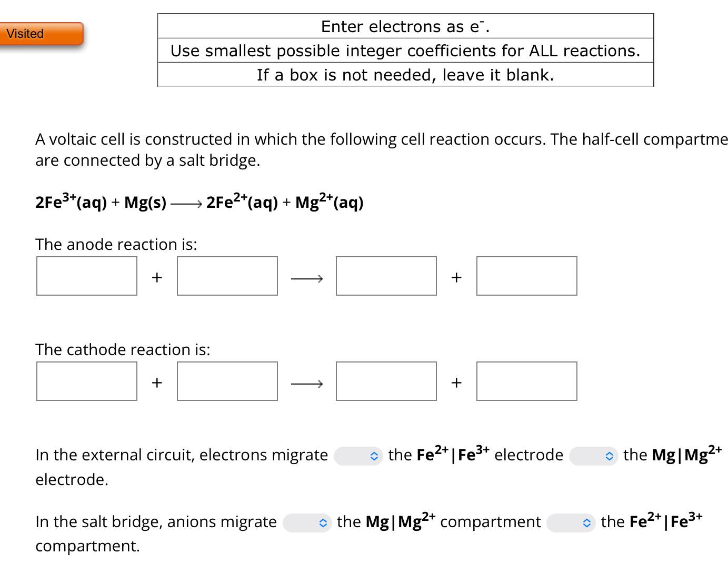This screenshot has width=728, height=574.
Task: Click the second anode reactant input box
Action: (227, 276)
